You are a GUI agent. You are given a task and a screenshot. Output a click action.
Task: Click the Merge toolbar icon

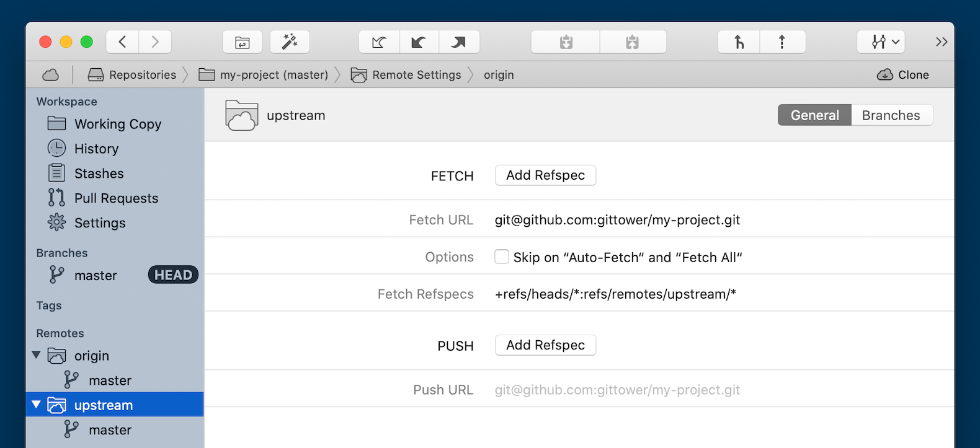click(x=739, y=42)
